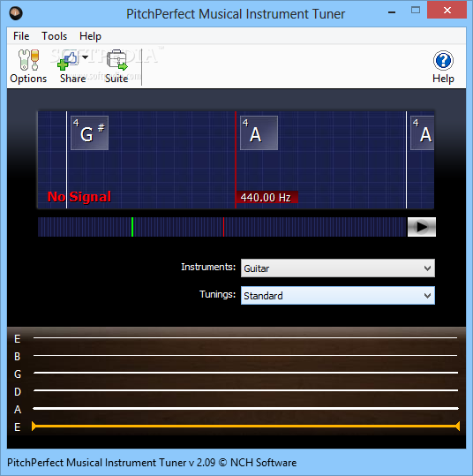Image resolution: width=473 pixels, height=476 pixels.
Task: Click the green marker on pitch bar
Action: 132,227
